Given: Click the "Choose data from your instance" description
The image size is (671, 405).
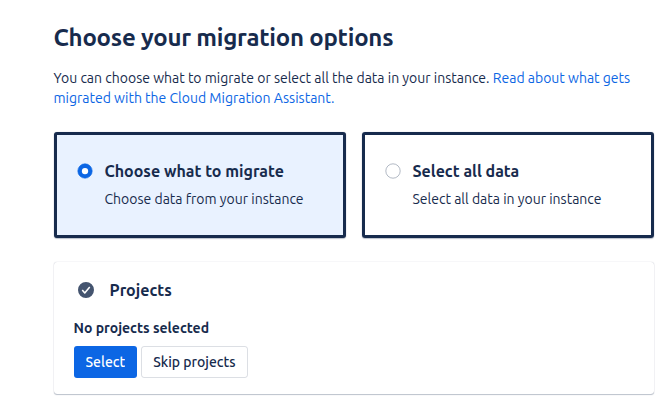Looking at the screenshot, I should pyautogui.click(x=204, y=199).
